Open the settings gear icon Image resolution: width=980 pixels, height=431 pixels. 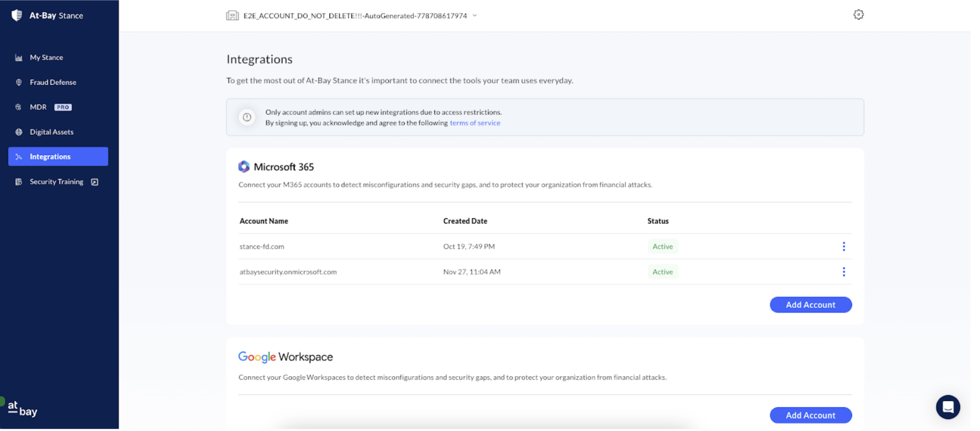pos(858,15)
